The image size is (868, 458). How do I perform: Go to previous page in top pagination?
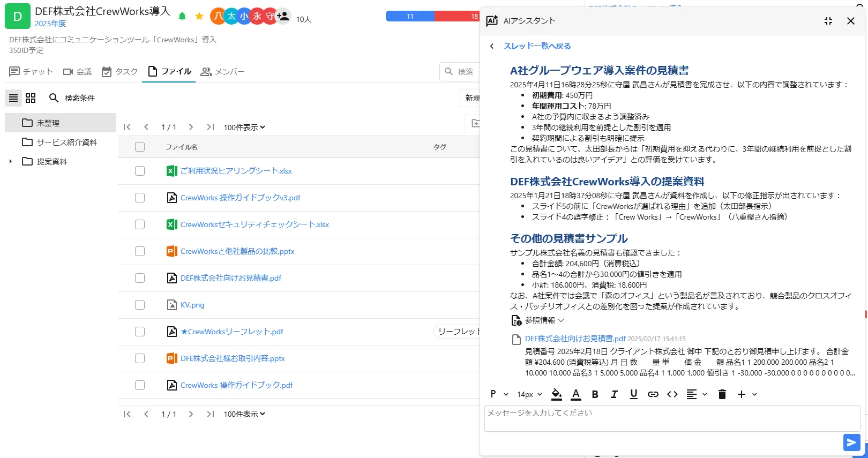tap(146, 127)
